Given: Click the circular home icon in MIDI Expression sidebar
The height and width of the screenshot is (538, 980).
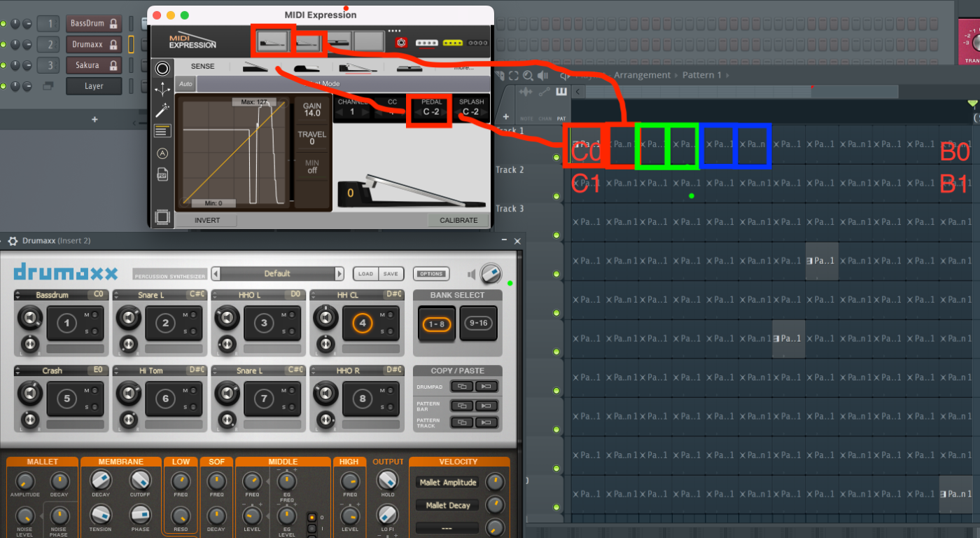Looking at the screenshot, I should 162,69.
